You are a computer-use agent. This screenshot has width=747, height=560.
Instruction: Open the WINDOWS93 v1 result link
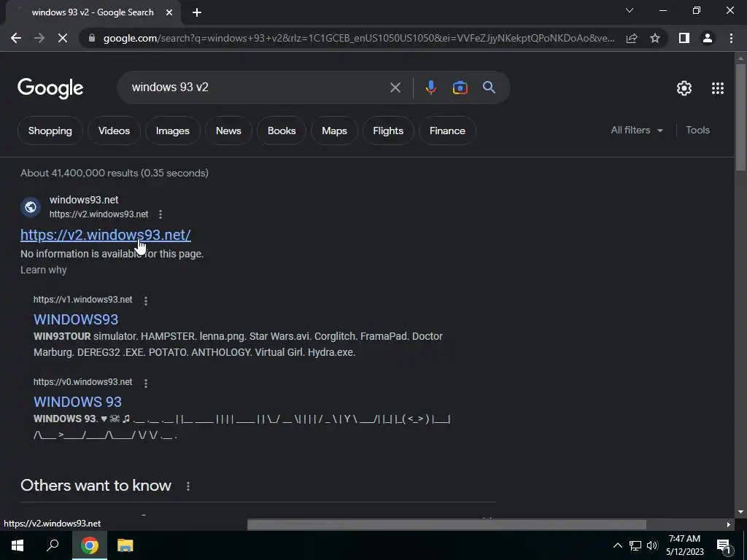coord(76,319)
